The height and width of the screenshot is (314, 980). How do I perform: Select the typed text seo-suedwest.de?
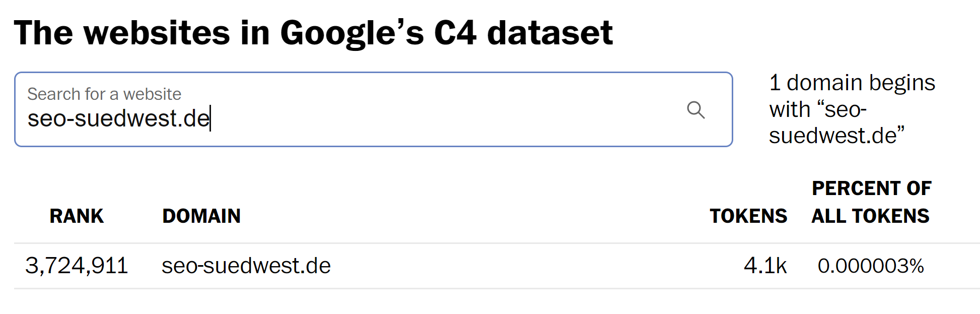118,119
